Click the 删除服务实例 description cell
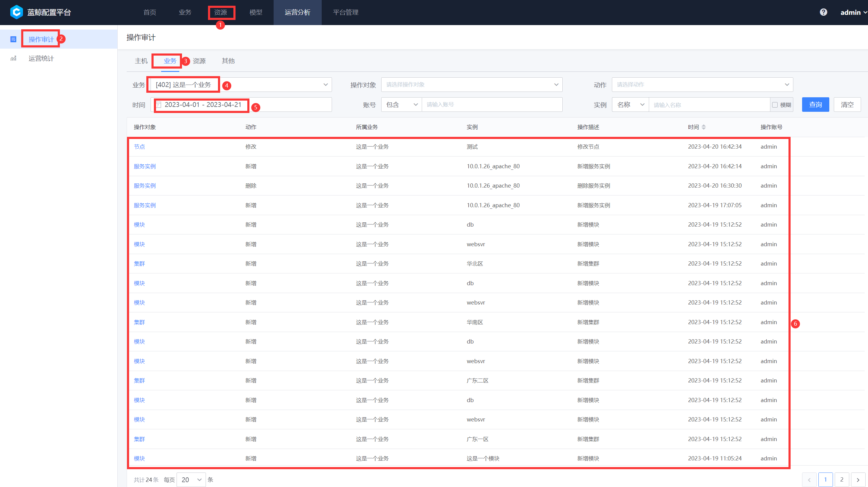The height and width of the screenshot is (487, 868). [x=593, y=186]
